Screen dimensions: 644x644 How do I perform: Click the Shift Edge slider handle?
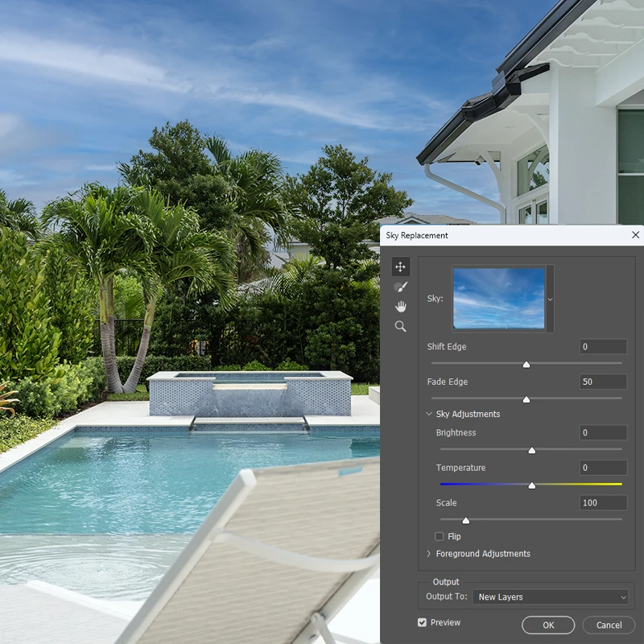[526, 364]
